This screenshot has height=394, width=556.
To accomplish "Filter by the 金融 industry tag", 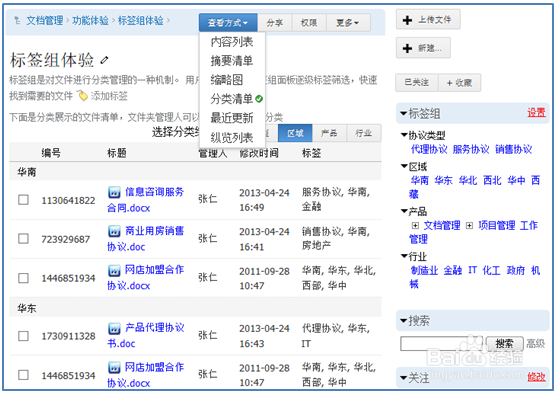I will [453, 271].
